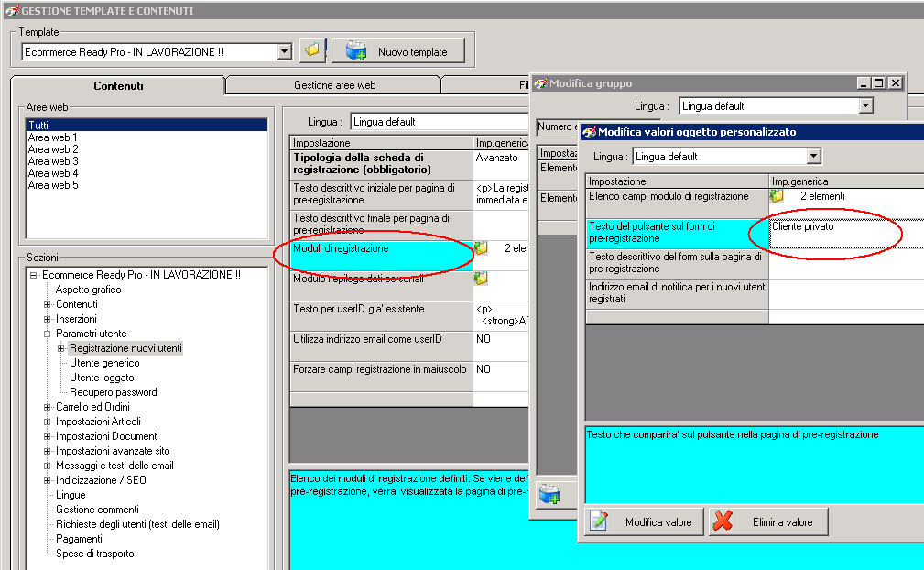The image size is (924, 570).
Task: Select Gestione commenti tree item
Action: (97, 510)
